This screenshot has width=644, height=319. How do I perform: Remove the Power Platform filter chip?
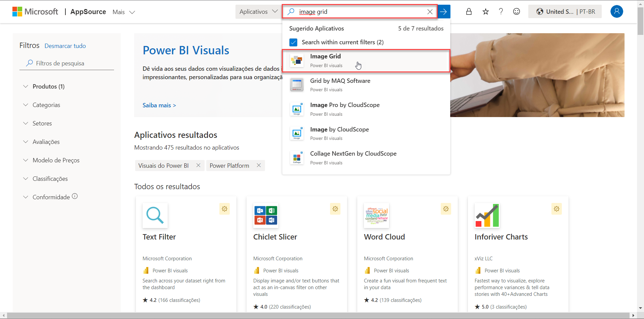pos(259,165)
